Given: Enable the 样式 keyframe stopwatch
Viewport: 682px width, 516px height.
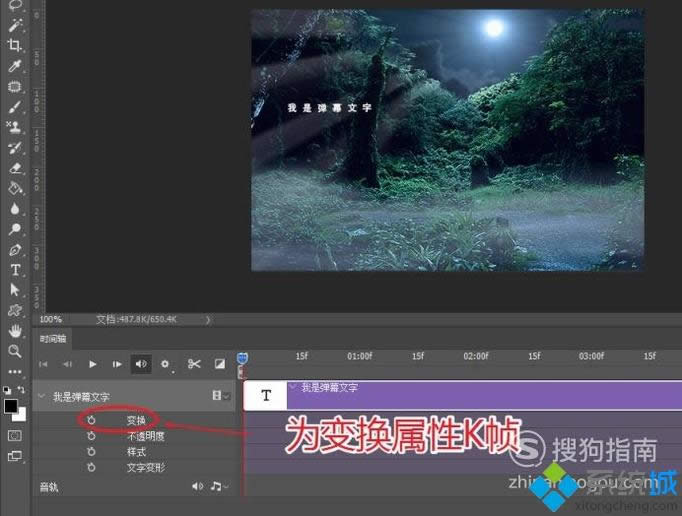Looking at the screenshot, I should click(x=91, y=452).
